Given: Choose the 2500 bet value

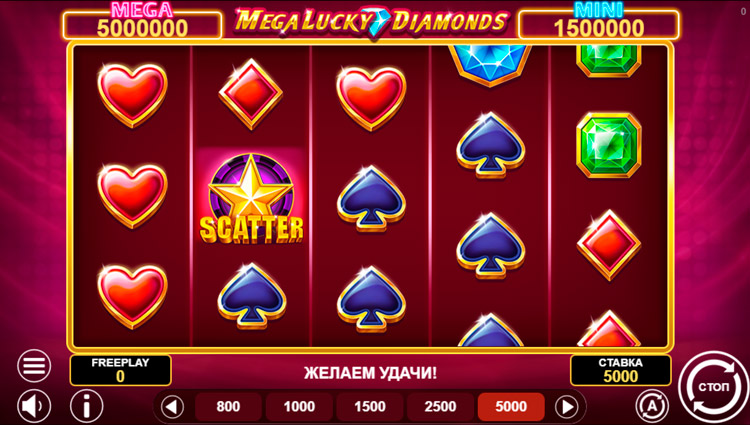Looking at the screenshot, I should [x=441, y=407].
